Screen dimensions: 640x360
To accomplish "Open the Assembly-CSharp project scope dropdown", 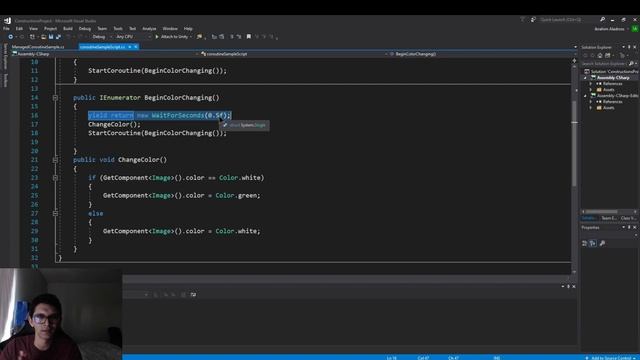I will 104,54.
